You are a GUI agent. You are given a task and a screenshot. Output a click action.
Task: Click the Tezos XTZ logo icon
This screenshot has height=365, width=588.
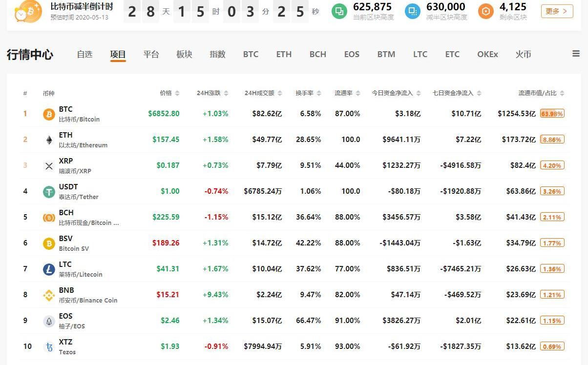point(49,347)
